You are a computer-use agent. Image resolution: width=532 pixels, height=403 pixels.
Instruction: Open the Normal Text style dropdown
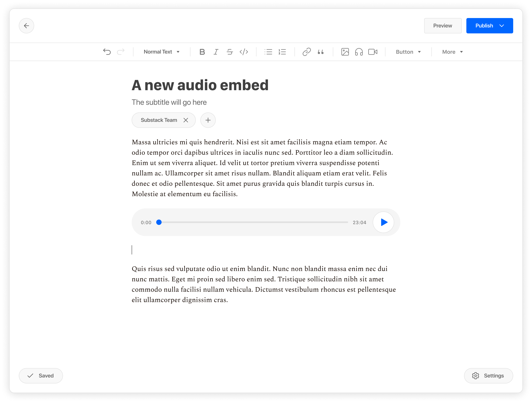pos(162,51)
